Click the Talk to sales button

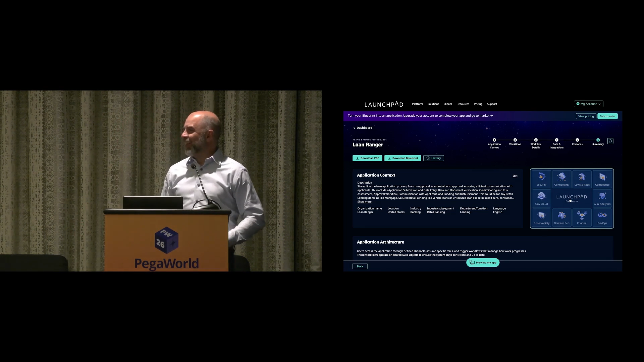[607, 116]
